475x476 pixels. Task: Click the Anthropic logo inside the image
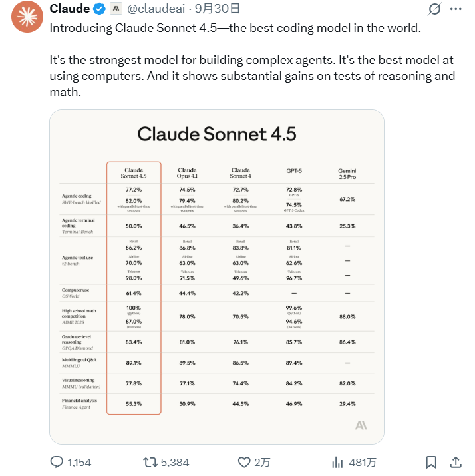point(361,425)
